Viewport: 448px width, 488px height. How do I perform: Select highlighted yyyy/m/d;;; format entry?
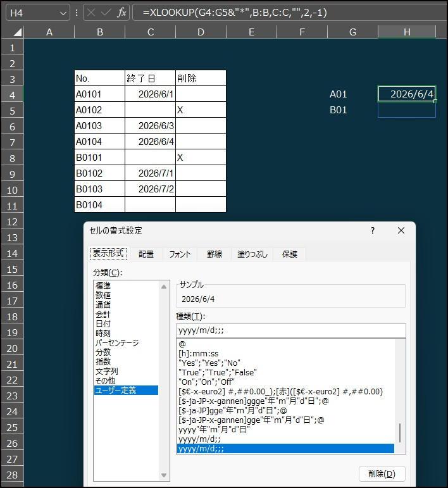pos(286,449)
